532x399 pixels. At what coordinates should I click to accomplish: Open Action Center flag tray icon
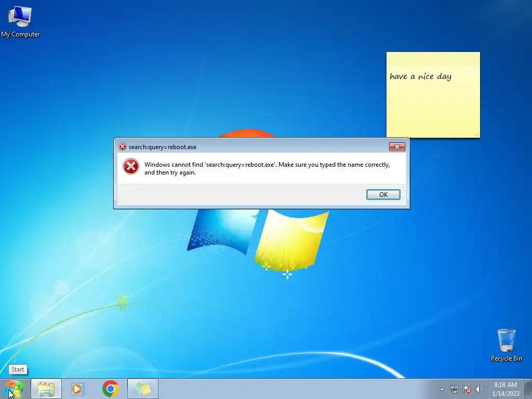[x=467, y=389]
